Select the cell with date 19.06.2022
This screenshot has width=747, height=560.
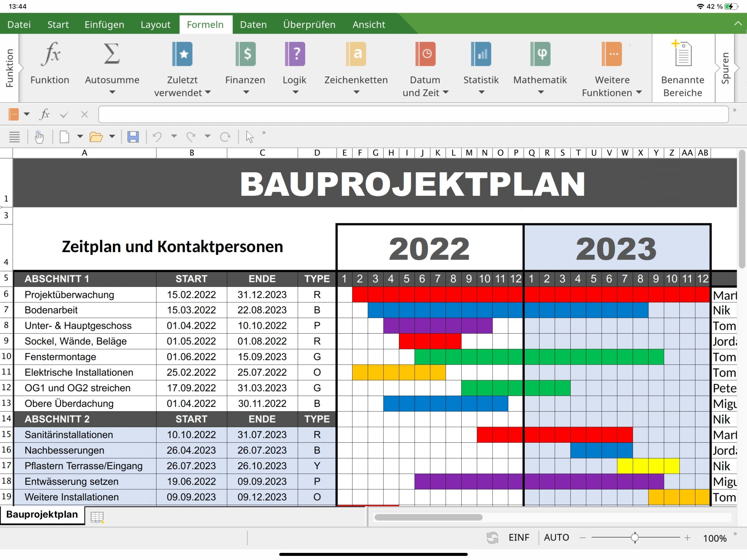point(192,482)
